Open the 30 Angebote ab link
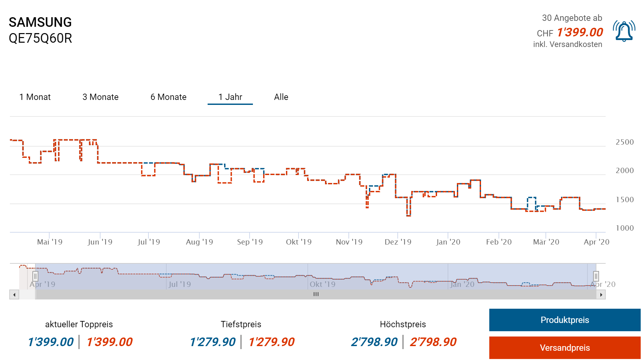644x360 pixels. pos(572,18)
